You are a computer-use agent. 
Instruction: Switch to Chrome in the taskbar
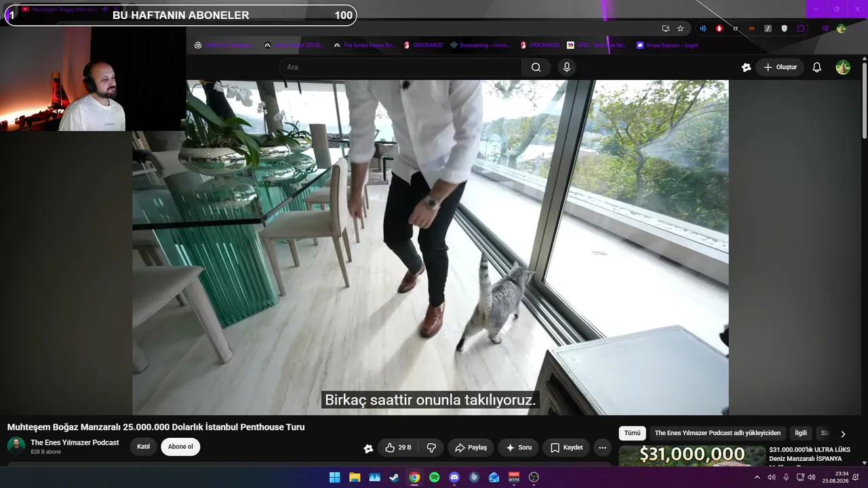coord(414,477)
